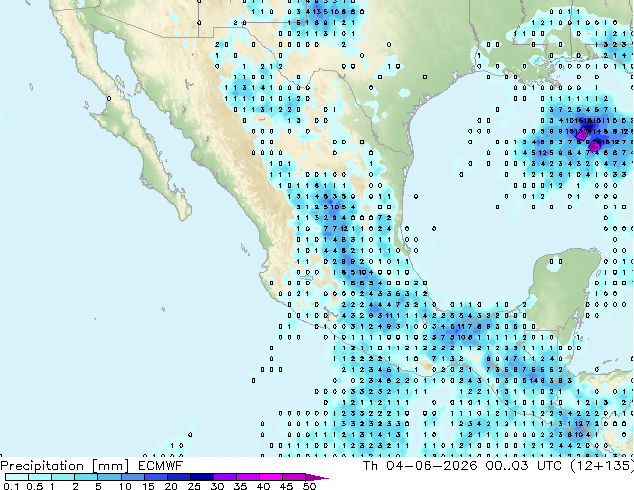Viewport: 634px width, 490px height.
Task: Choose the 20–25 mm legend color swatch
Action: point(179,477)
